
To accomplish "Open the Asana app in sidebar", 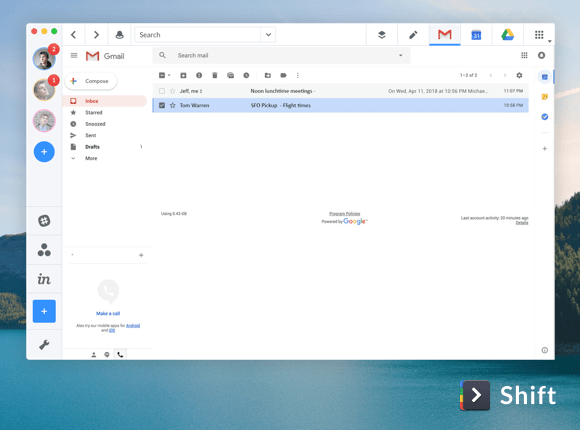I will coord(44,250).
